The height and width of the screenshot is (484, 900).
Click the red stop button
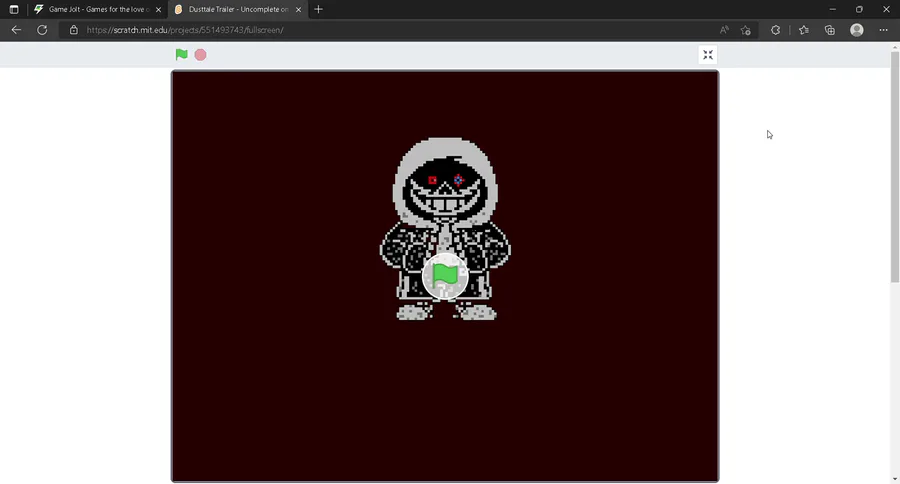tap(200, 55)
